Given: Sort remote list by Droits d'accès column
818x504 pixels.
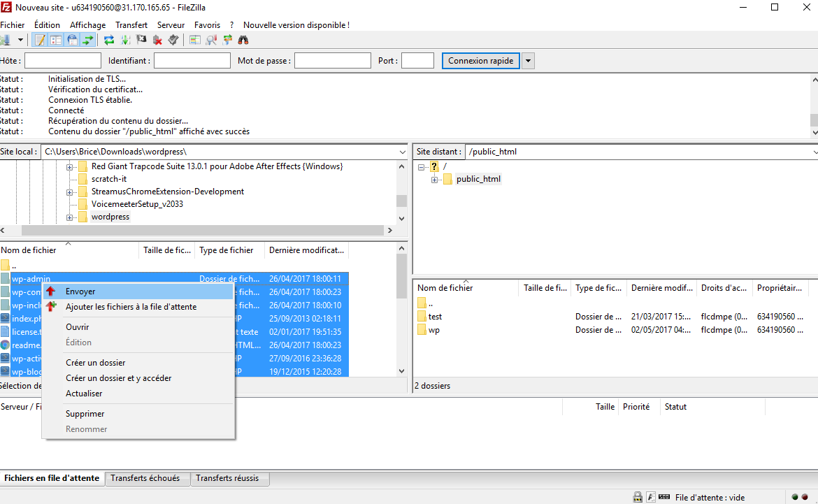Looking at the screenshot, I should (724, 288).
